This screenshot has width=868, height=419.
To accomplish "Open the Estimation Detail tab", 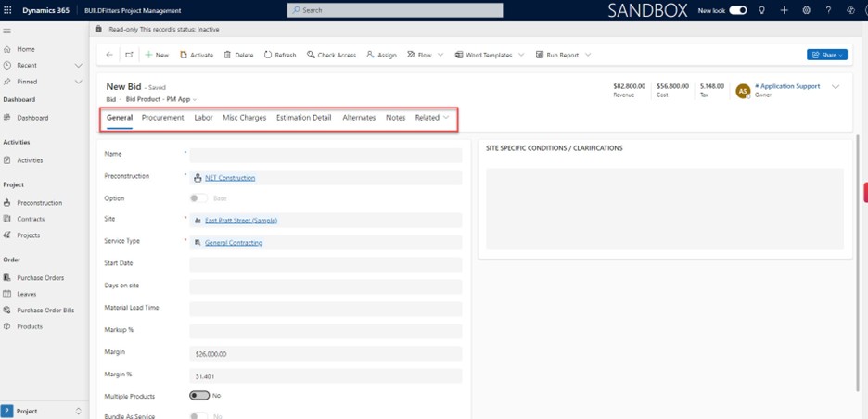I will pos(303,118).
